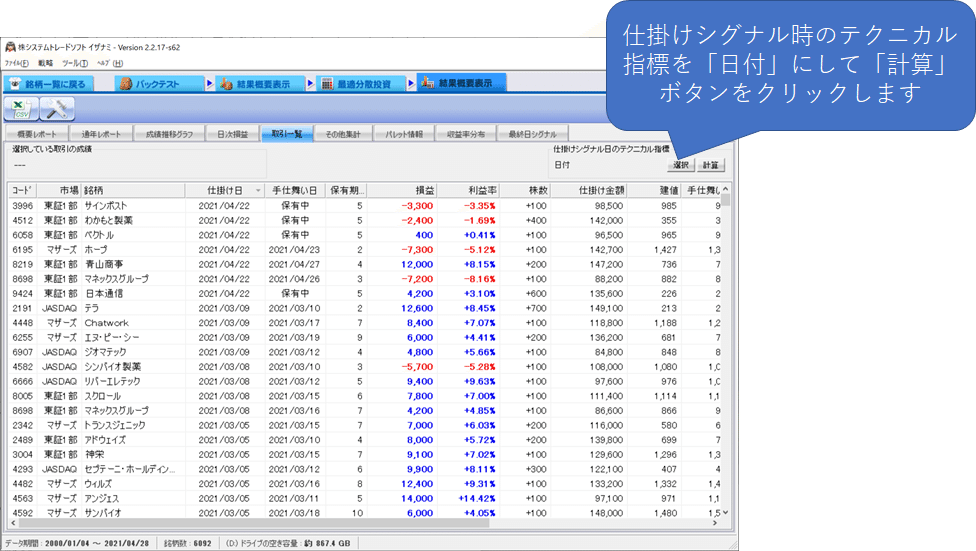Click the horizontal scrollbar thumb
Viewport: 976px width, 551px height.
(x=255, y=523)
